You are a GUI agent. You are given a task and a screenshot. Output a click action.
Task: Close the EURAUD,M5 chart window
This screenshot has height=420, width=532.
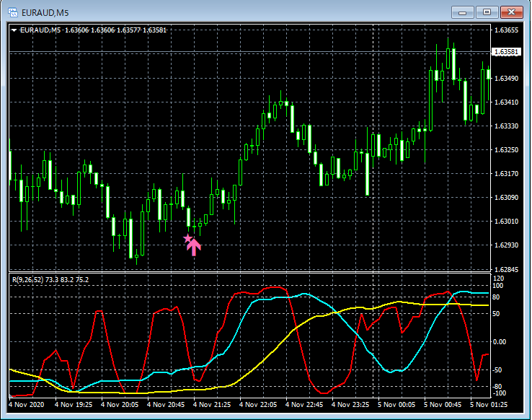point(511,12)
